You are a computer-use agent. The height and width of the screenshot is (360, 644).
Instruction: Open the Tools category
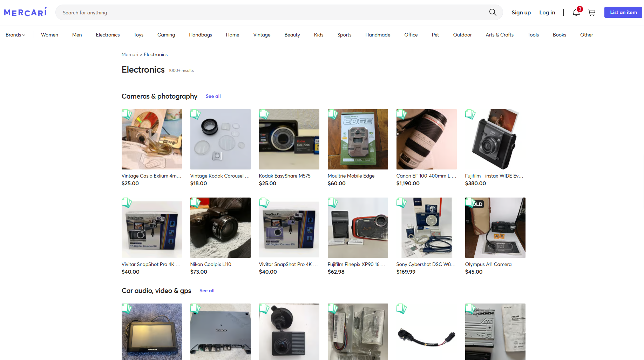click(533, 35)
